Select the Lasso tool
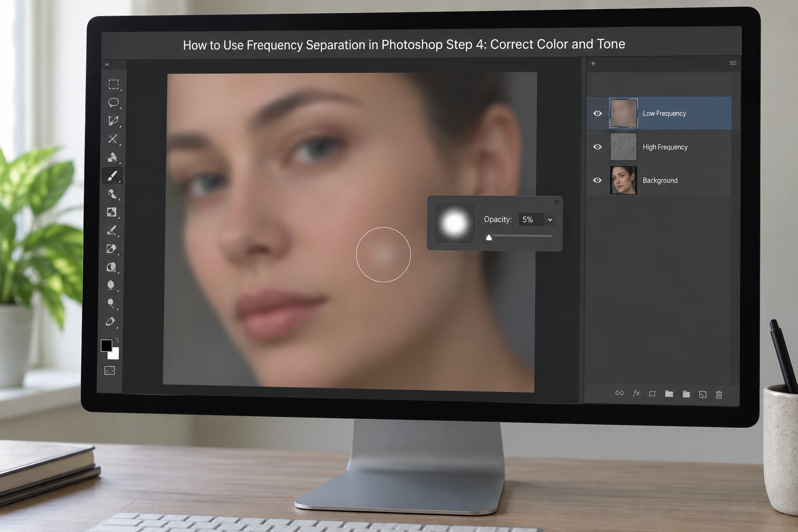 point(113,102)
